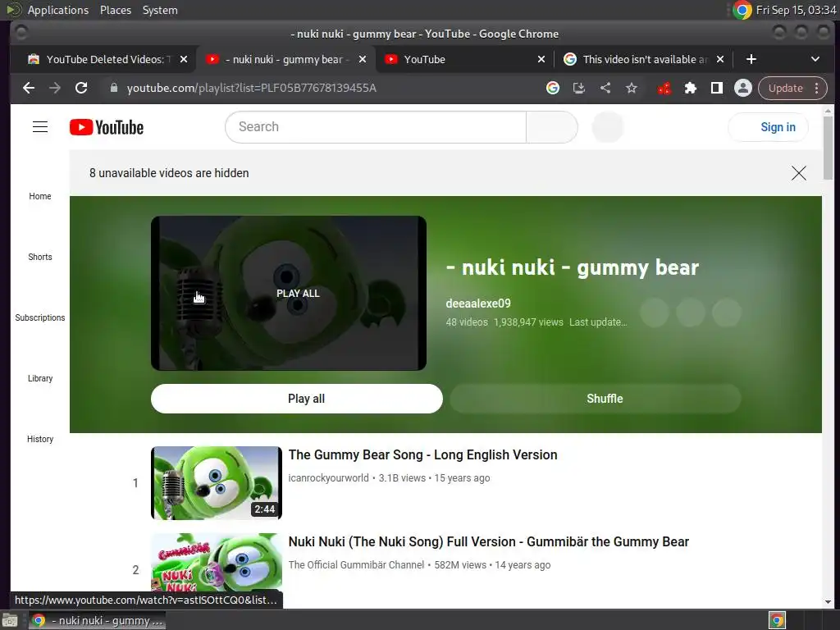Share this page icon

[x=605, y=88]
